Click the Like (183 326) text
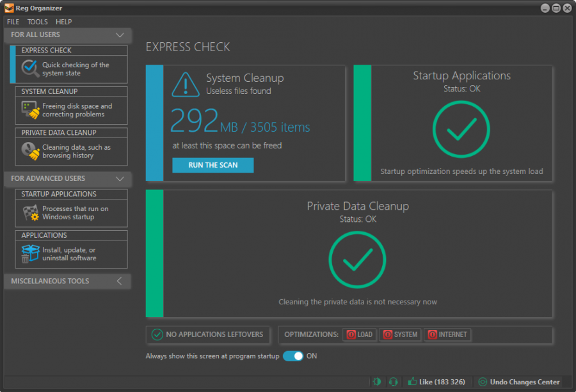Screen dimensions: 576x392 (x=442, y=382)
